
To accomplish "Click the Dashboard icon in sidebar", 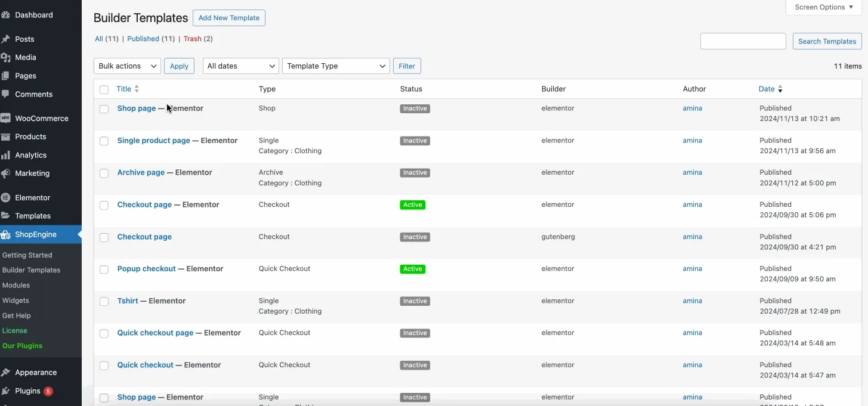I will (5, 15).
